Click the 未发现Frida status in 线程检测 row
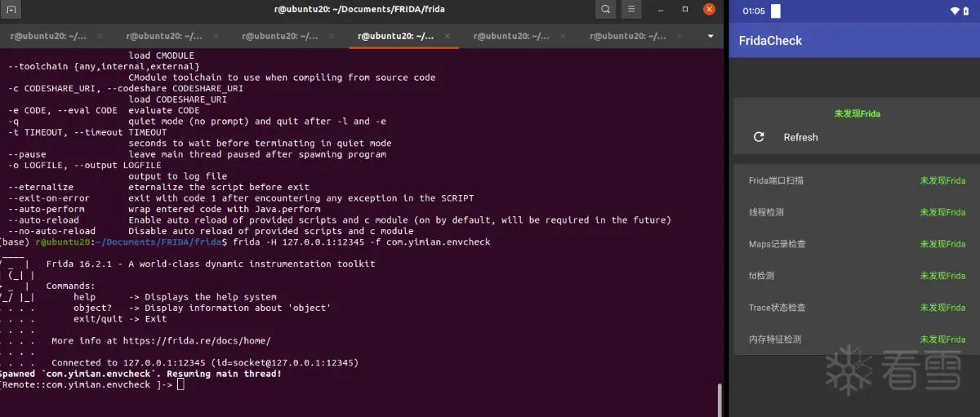Viewport: 980px width, 417px height. pyautogui.click(x=942, y=212)
